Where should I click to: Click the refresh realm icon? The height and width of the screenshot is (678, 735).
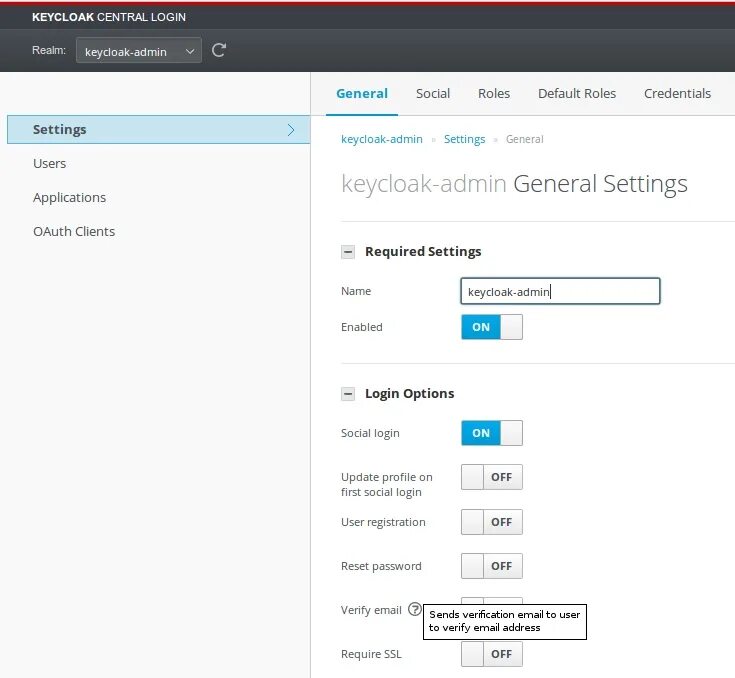[x=219, y=50]
